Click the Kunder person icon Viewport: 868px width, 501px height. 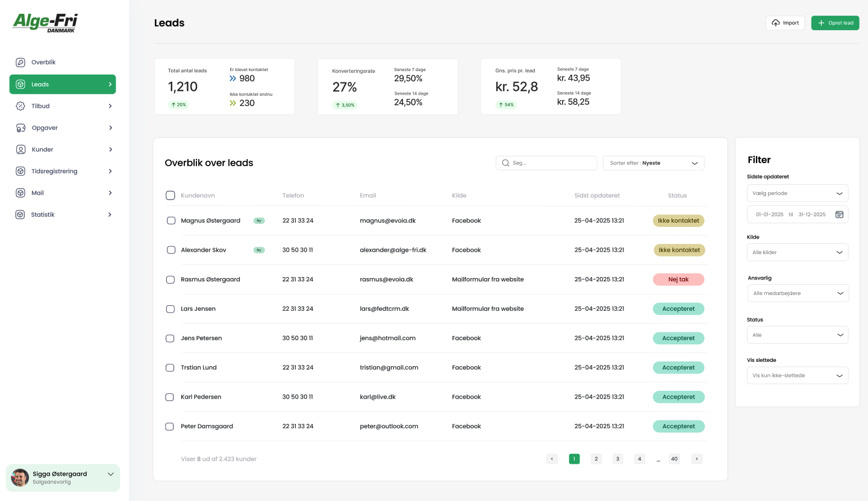point(20,149)
